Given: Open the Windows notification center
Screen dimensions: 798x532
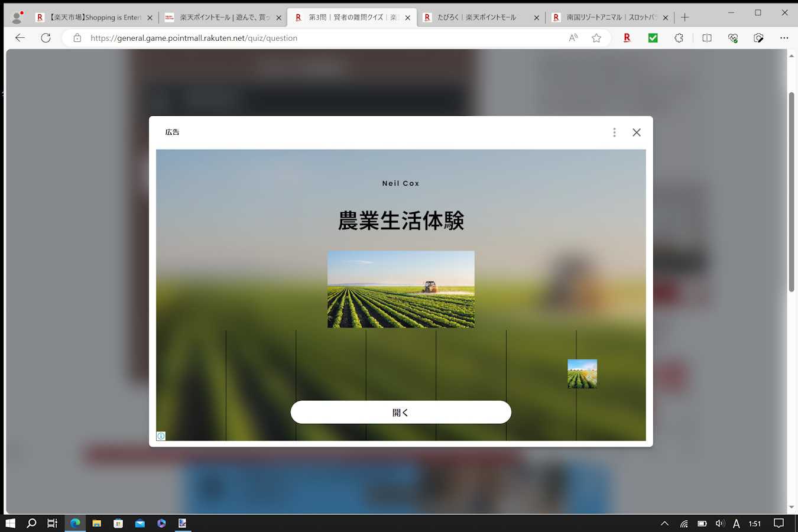Looking at the screenshot, I should 779,523.
